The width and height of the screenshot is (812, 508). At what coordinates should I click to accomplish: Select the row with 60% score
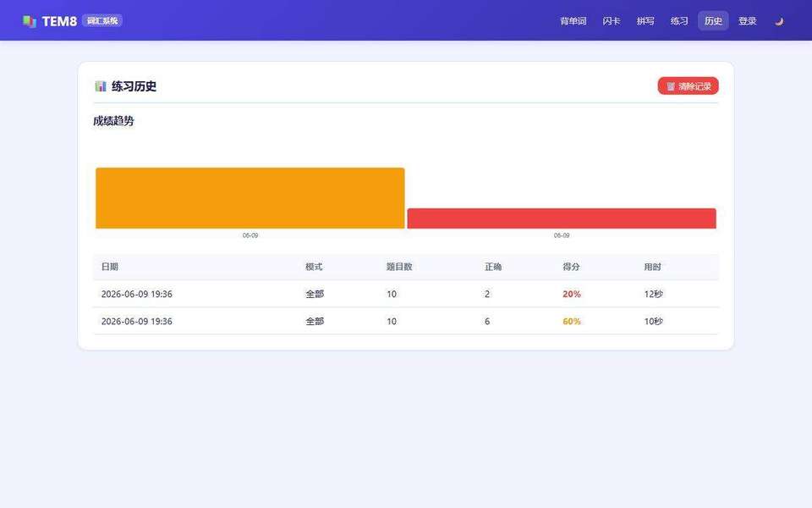tap(406, 322)
